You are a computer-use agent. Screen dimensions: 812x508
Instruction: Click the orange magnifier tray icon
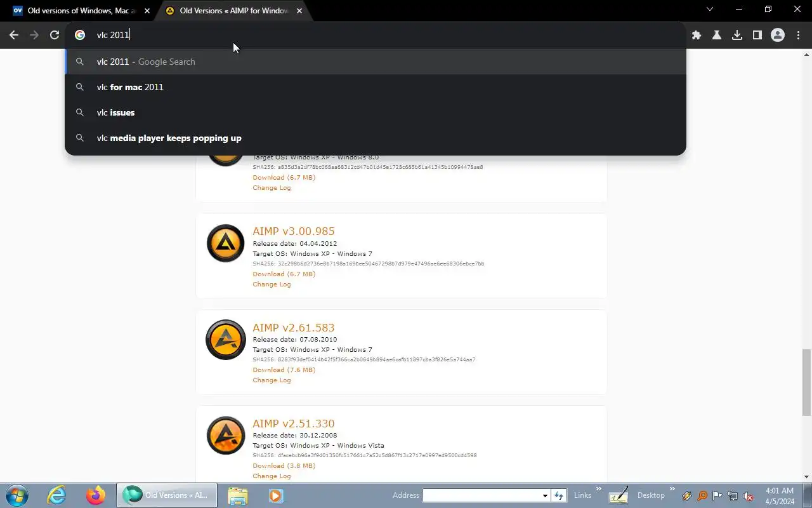tap(702, 496)
